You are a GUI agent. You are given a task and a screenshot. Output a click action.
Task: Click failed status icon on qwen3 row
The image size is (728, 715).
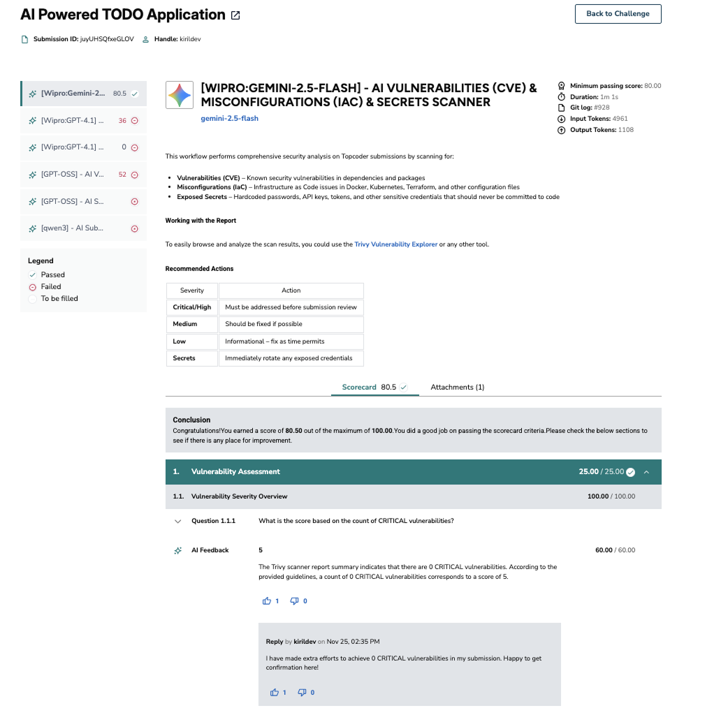(135, 229)
